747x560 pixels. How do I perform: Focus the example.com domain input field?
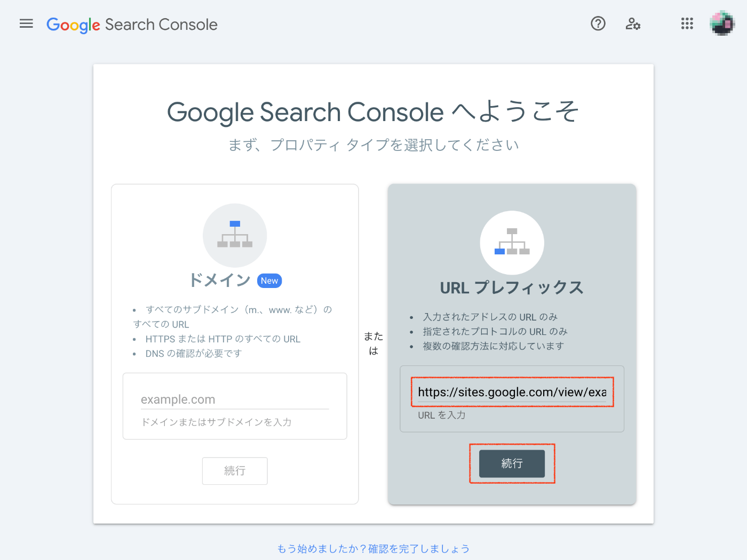[235, 399]
